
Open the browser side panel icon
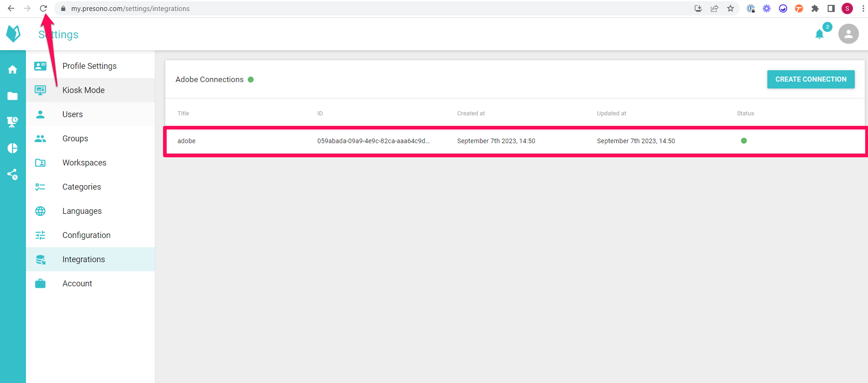(831, 8)
